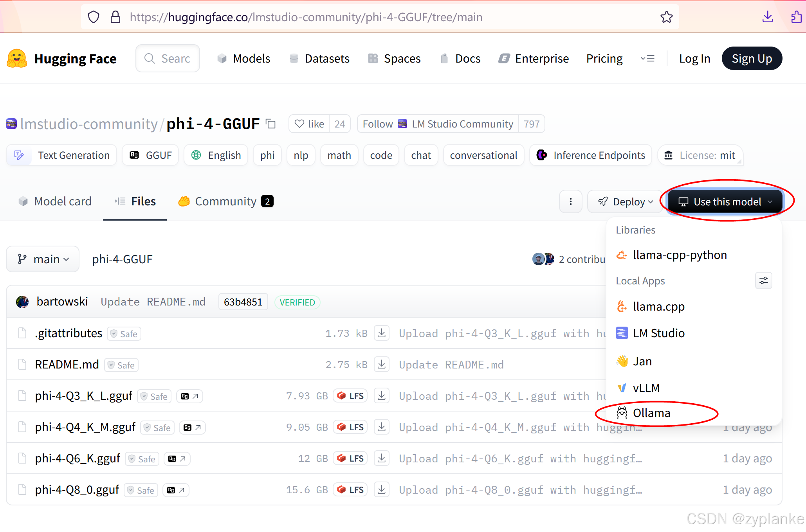Click the Log In link

694,59
